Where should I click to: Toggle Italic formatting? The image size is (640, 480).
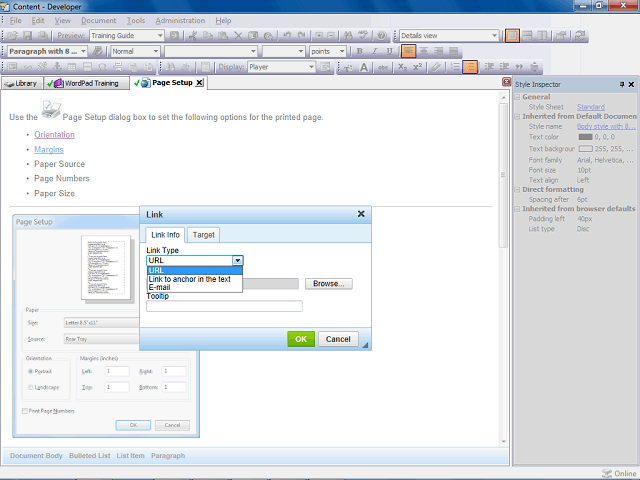coord(374,51)
